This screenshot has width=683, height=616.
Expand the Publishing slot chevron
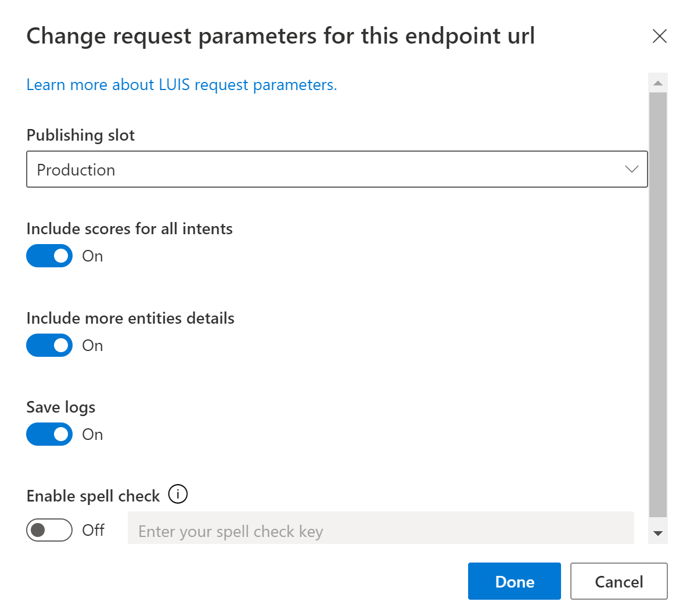coord(631,169)
